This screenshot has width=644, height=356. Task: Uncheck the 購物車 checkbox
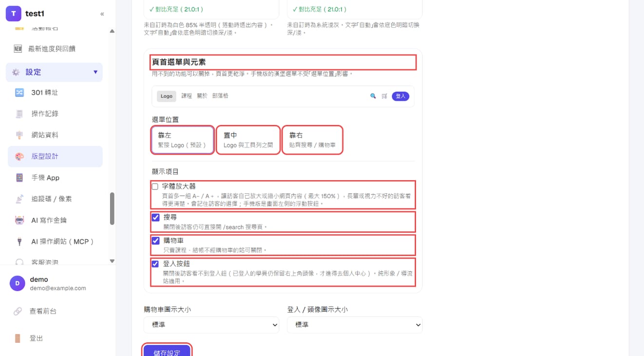point(155,241)
